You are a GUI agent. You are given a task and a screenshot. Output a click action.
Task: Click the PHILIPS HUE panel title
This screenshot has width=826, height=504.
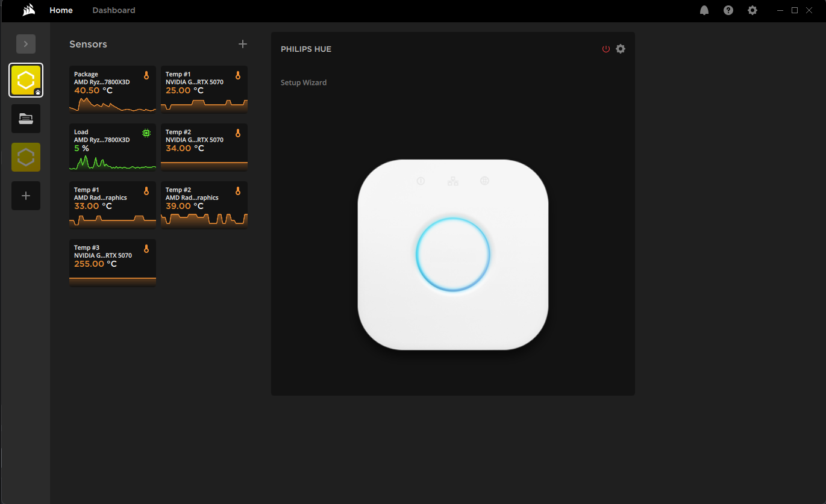click(306, 49)
